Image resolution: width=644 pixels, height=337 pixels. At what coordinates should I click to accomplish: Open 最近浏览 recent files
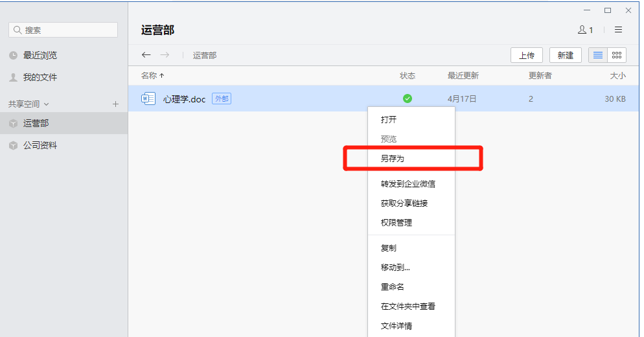(x=40, y=55)
